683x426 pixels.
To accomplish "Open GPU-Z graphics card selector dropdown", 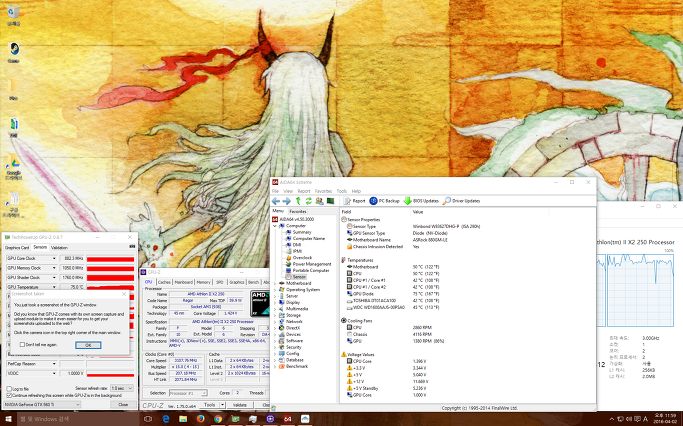I will [42, 405].
